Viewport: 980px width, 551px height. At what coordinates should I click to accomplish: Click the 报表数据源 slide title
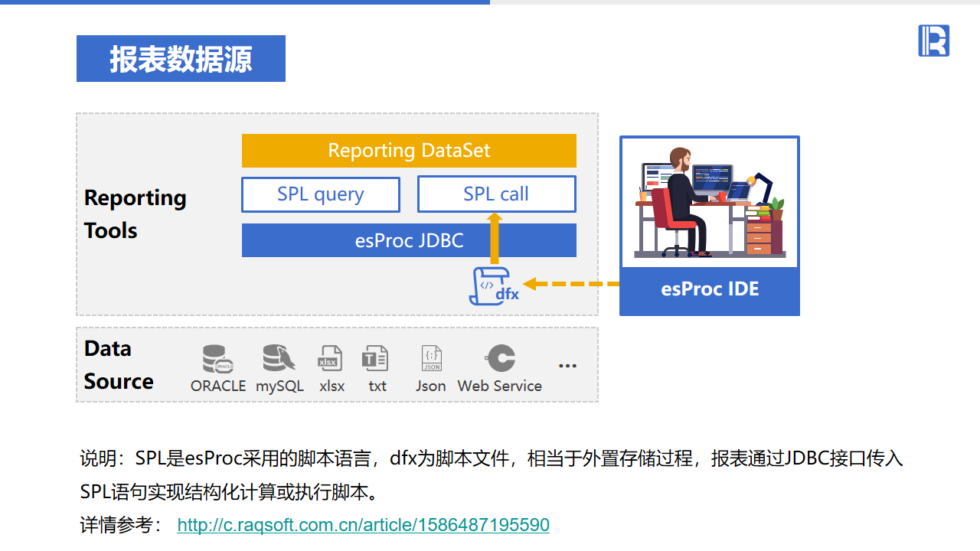click(181, 59)
